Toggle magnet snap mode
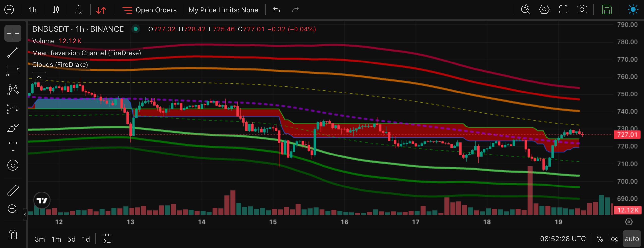Screen dimensions: 644x248 pos(13,234)
